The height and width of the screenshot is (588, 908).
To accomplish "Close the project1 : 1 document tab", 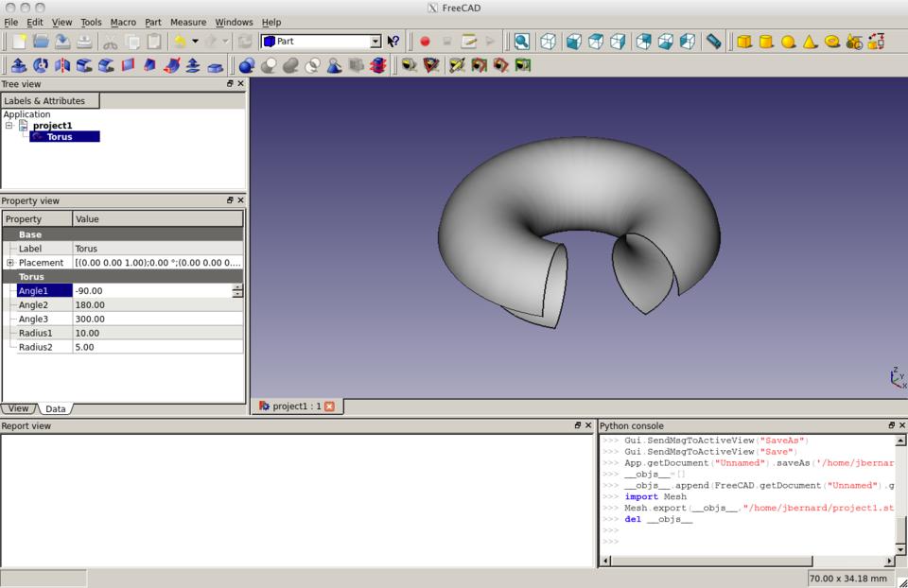I will [329, 406].
